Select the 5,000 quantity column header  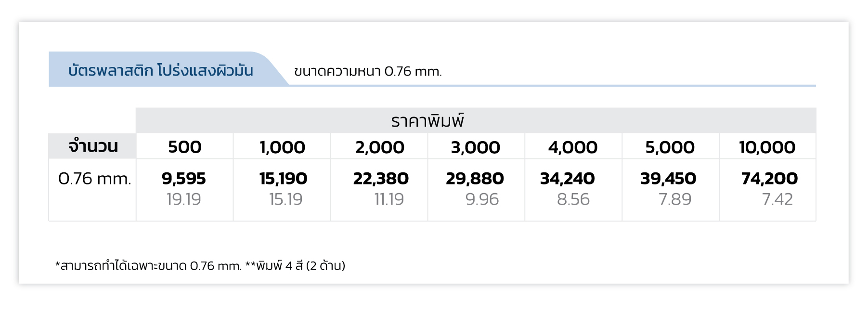(671, 146)
